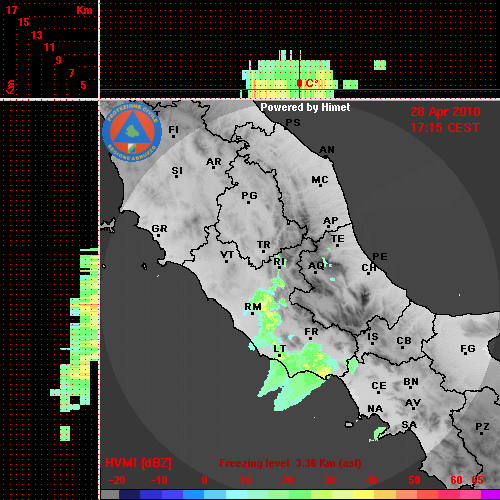Click the BN city label
Viewport: 500px width, 500px height.
(x=411, y=382)
